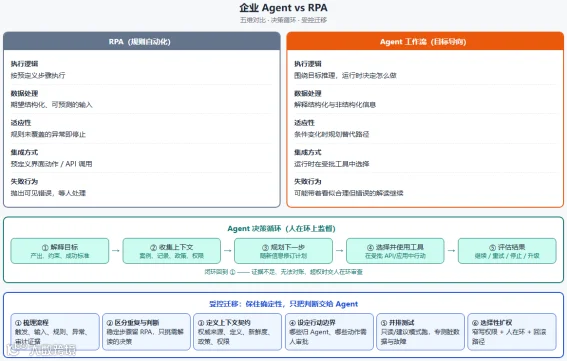Click '抛出可见错误,等人处理' text
The image size is (567, 362).
[x=48, y=193]
